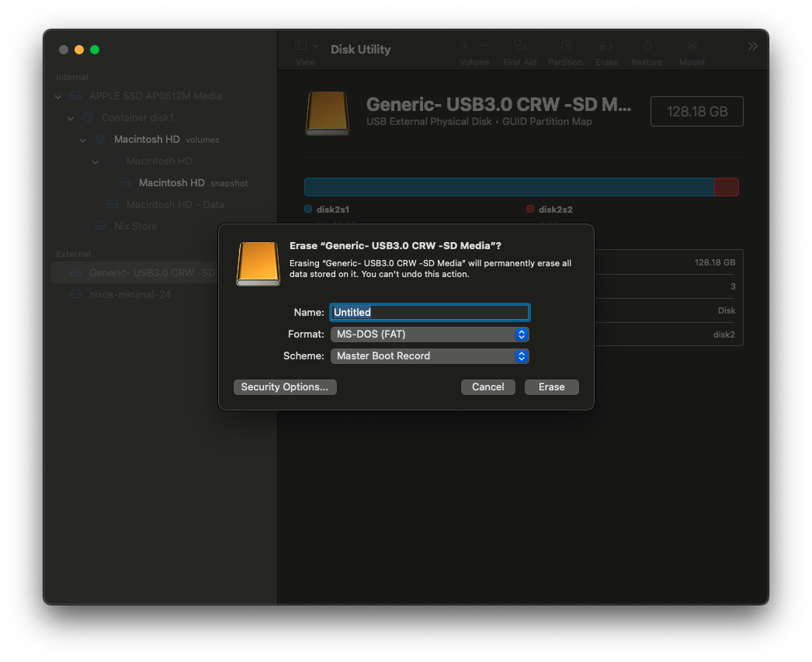Screen dimensions: 812x662
Task: Click the disk2s2 legend label
Action: tap(555, 210)
